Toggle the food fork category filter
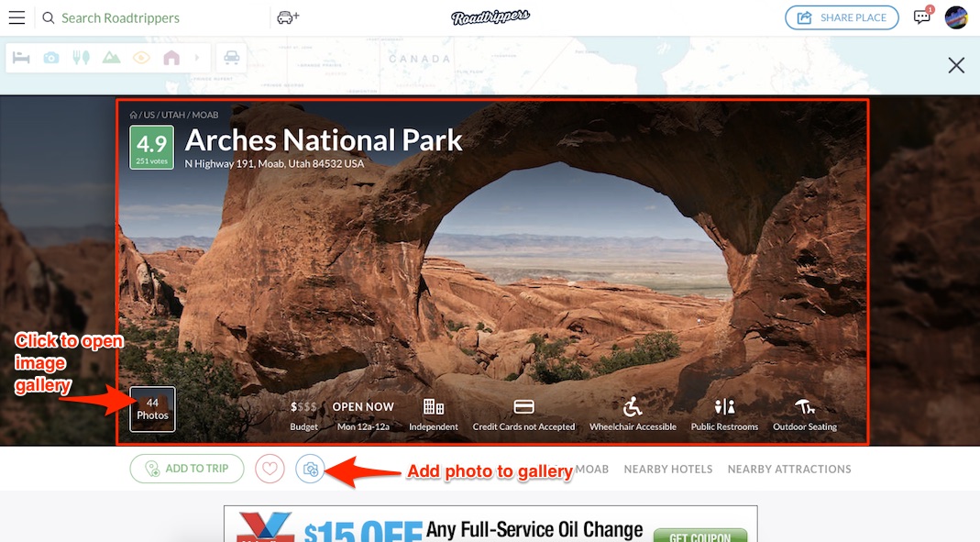Viewport: 980px width, 542px height. point(82,58)
